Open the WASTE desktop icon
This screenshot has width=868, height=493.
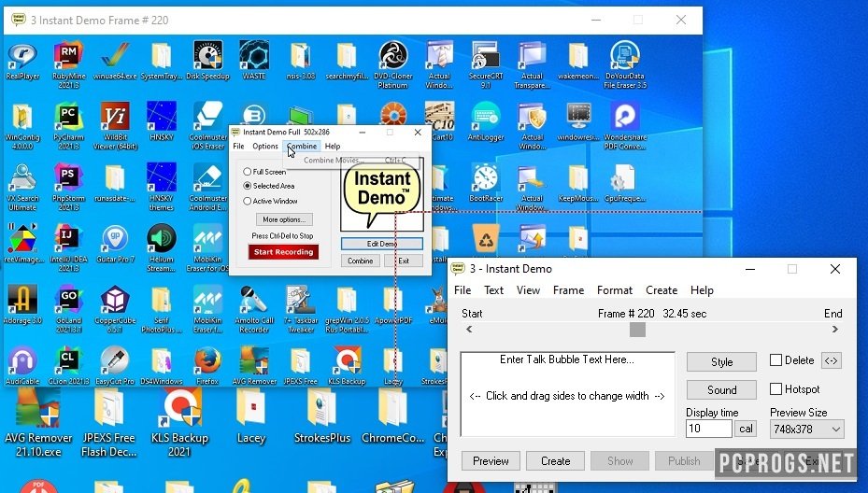click(254, 61)
